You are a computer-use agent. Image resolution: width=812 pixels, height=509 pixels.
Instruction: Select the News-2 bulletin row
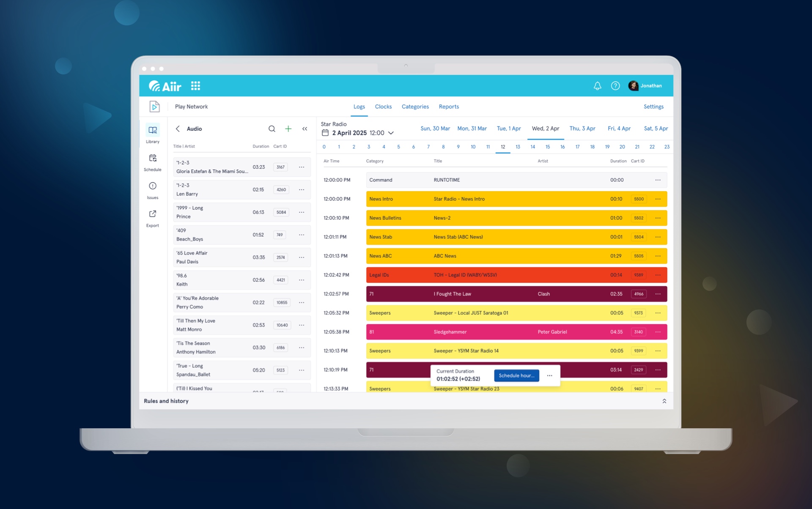point(516,218)
